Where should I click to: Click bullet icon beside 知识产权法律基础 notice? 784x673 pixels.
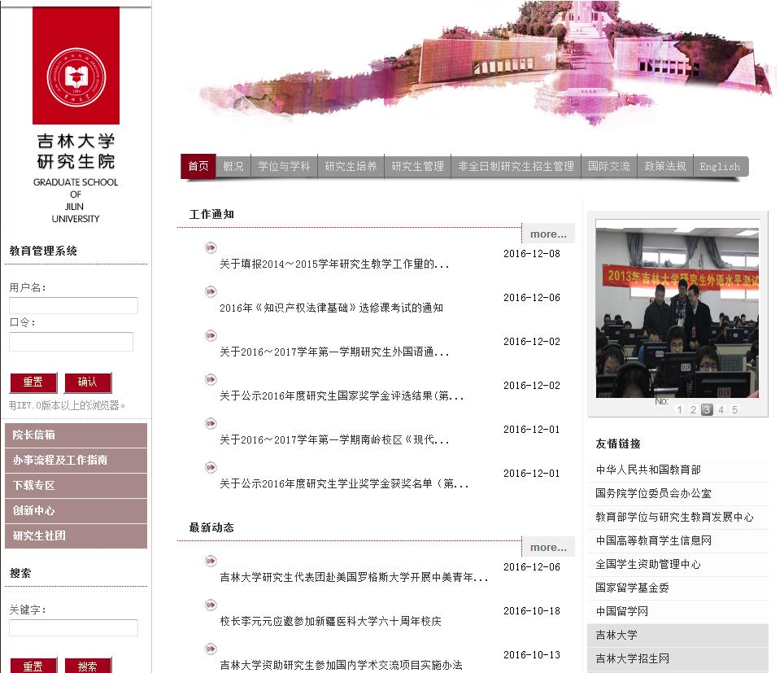[211, 291]
